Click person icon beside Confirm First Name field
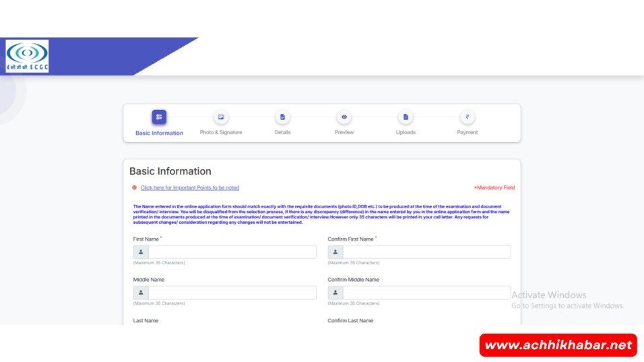The image size is (644, 362). coord(335,252)
